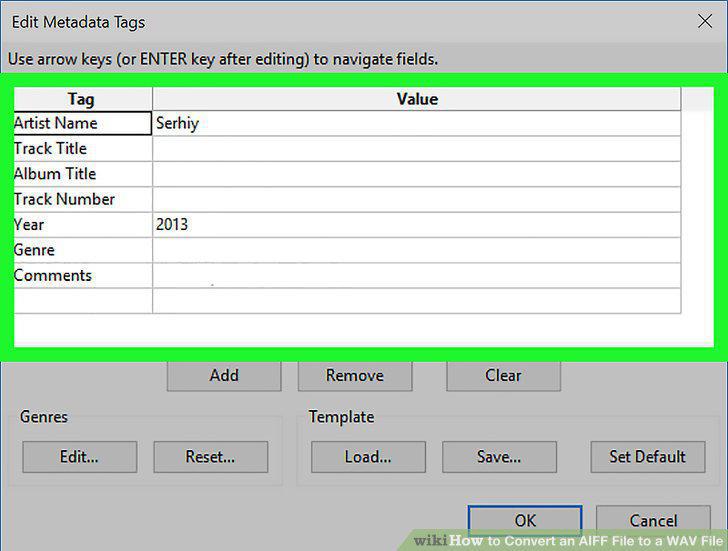Click the Cancel button
Viewport: 728px width, 551px height.
pos(653,520)
